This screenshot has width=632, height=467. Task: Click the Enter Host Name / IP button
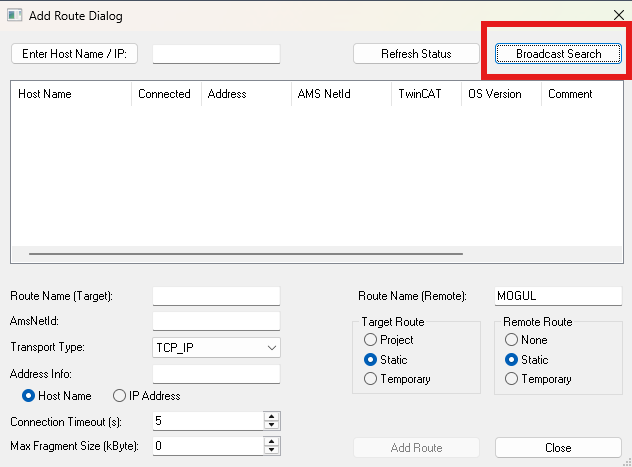pyautogui.click(x=74, y=54)
